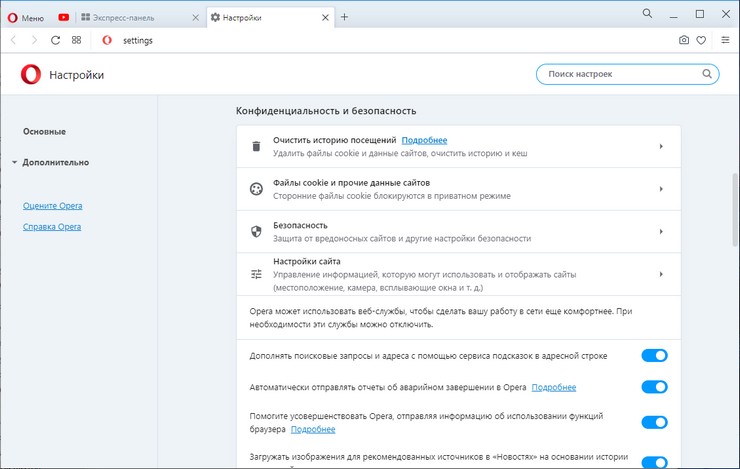Click the heart bookmark icon

701,40
